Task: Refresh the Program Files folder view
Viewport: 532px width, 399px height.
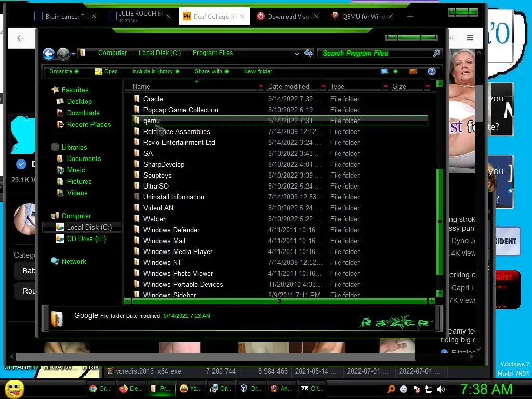Action: 309,54
